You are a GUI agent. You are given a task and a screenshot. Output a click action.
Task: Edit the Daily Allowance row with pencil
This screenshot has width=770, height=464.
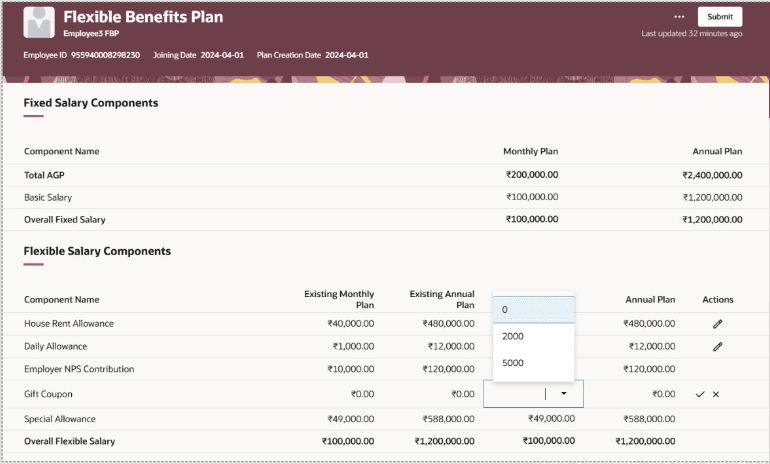(x=717, y=347)
